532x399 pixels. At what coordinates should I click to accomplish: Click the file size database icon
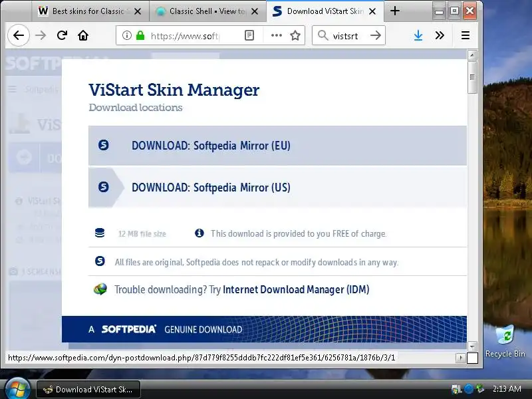pos(100,233)
